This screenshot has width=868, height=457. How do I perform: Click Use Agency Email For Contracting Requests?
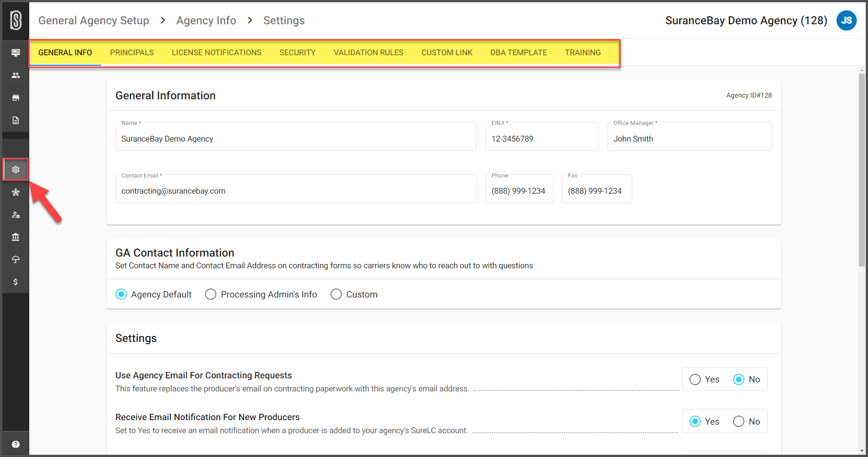pos(204,375)
